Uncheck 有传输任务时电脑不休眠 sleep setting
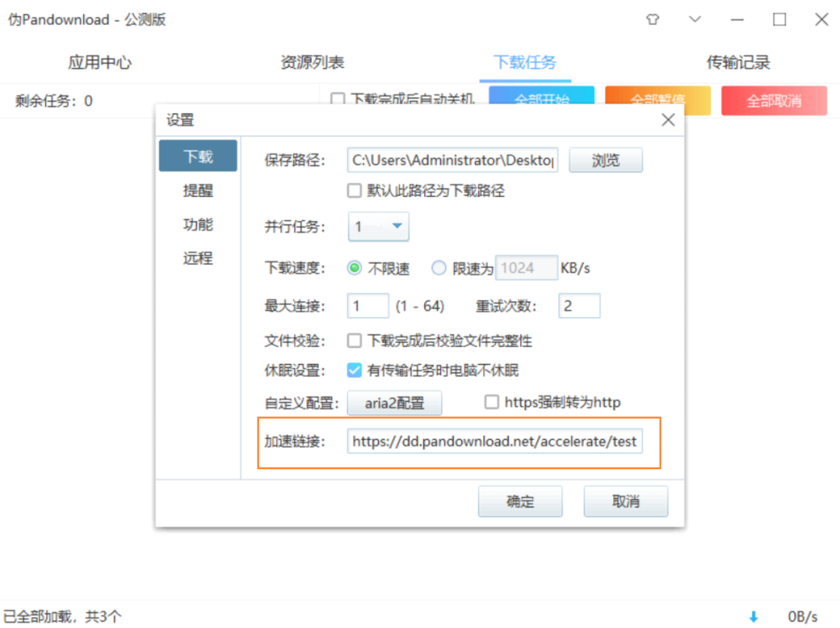The width and height of the screenshot is (840, 628). pyautogui.click(x=354, y=370)
